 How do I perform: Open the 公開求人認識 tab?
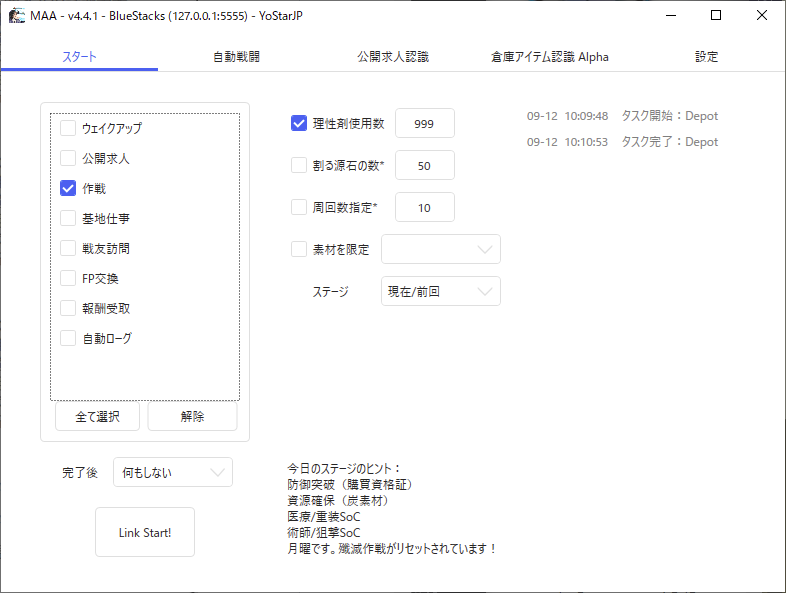click(393, 57)
